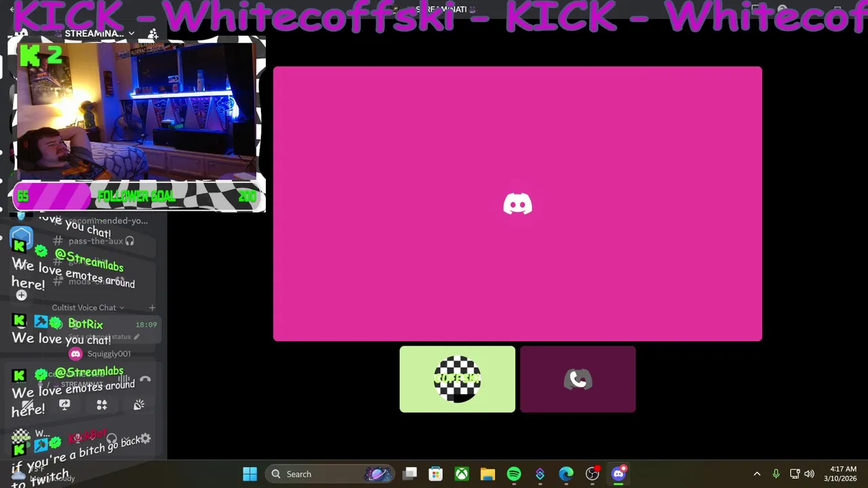This screenshot has height=488, width=868.
Task: Open Xbox app from taskbar
Action: [x=462, y=474]
